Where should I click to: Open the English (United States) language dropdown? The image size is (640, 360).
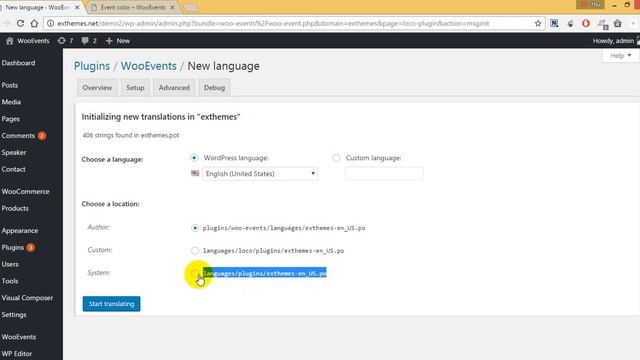[x=260, y=173]
